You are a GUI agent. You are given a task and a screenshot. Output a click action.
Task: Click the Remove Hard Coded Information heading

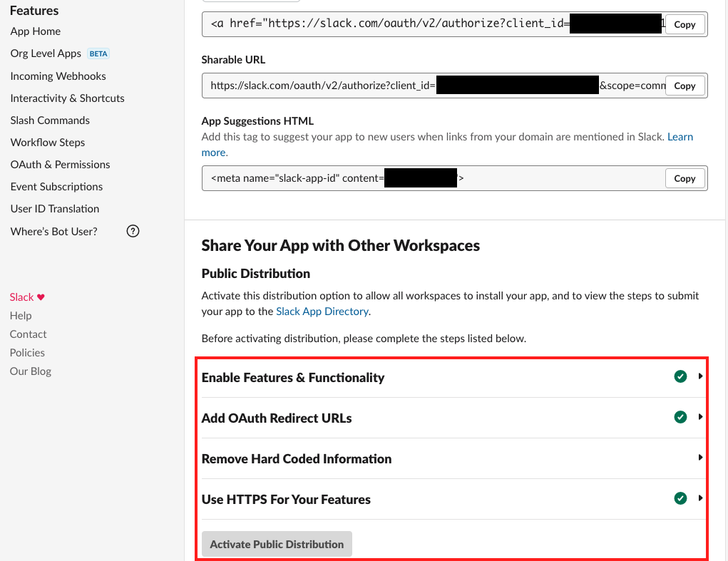click(297, 458)
